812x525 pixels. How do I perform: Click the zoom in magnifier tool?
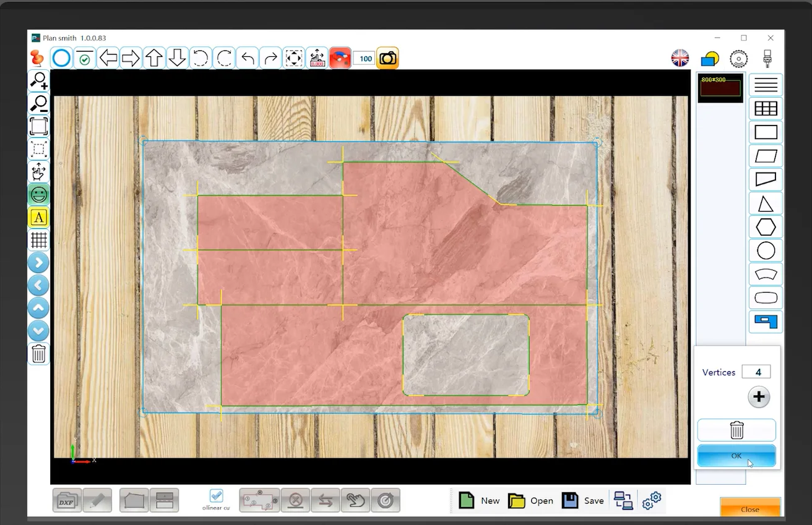pyautogui.click(x=39, y=80)
